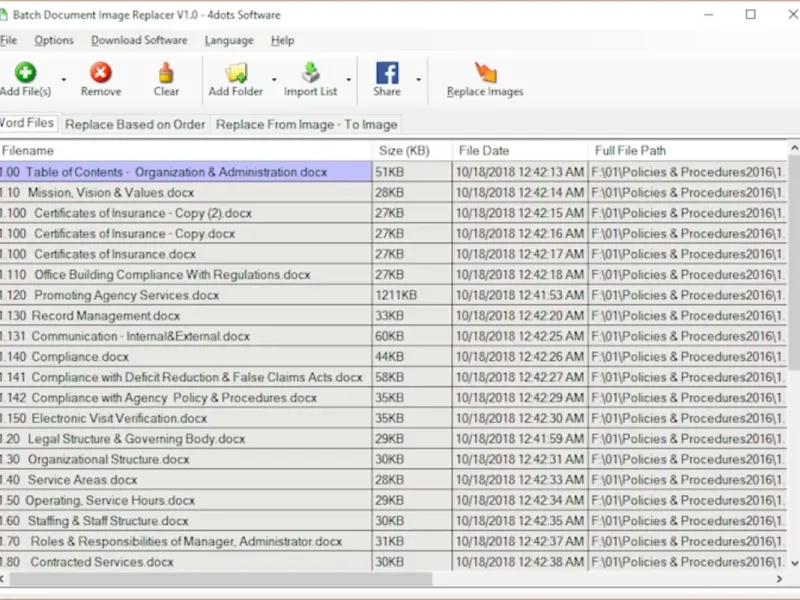Select Electronic Visit Verification.docx
The height and width of the screenshot is (600, 800).
click(x=186, y=418)
